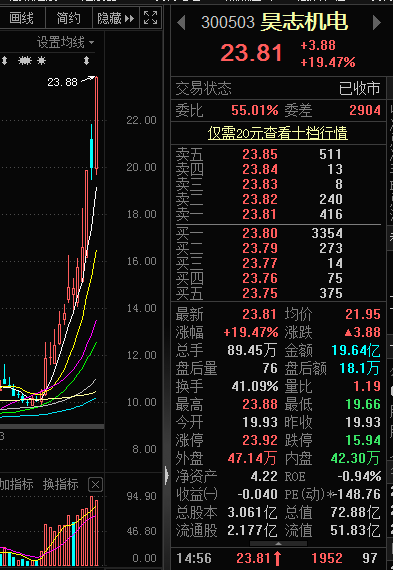Click 总值 value 72.88亿
393x570 pixels.
356,513
